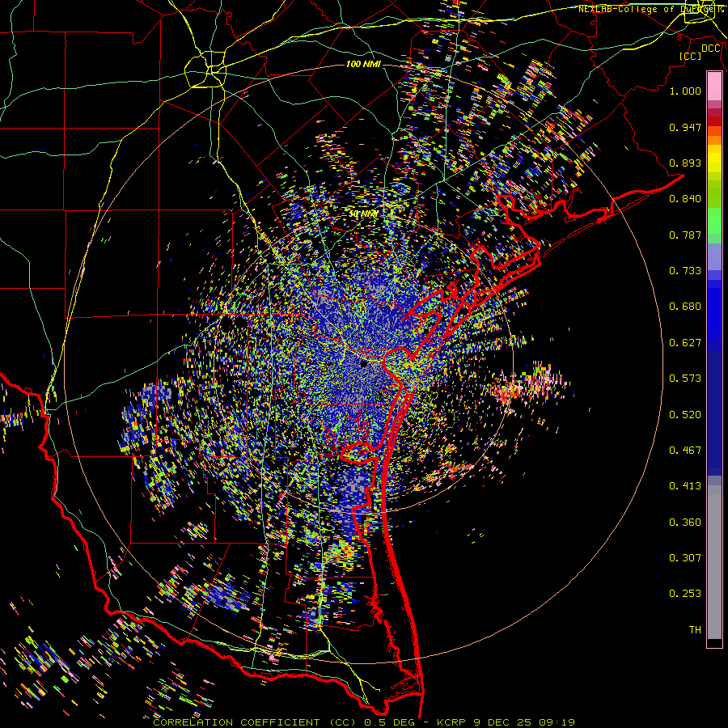
Task: Select the 0.627 scale value
Action: 685,343
